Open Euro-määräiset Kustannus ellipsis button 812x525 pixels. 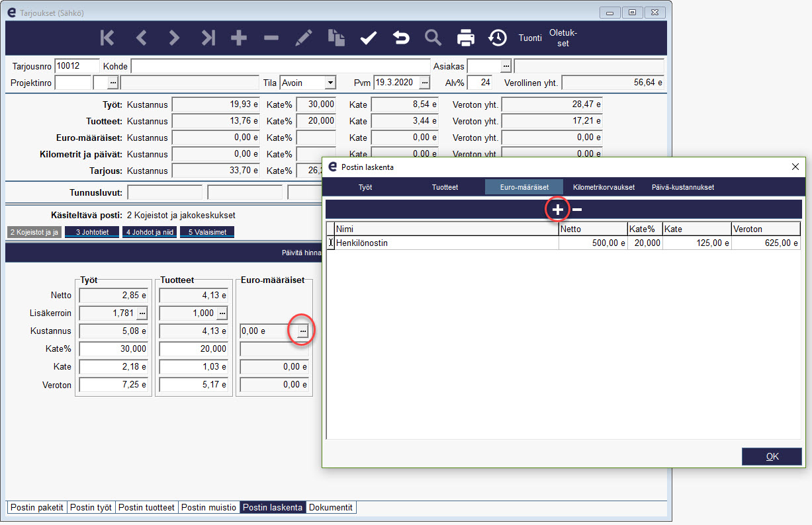pyautogui.click(x=302, y=331)
